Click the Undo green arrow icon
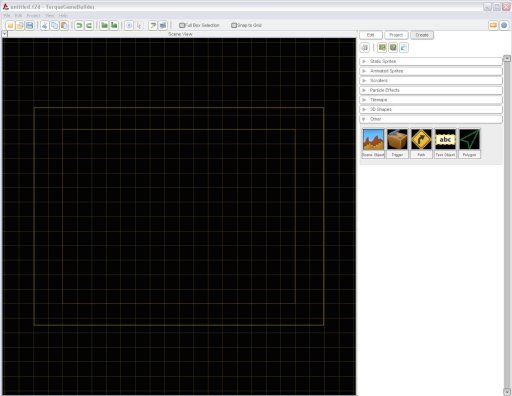Screen dimensions: 512x396 coord(79,25)
